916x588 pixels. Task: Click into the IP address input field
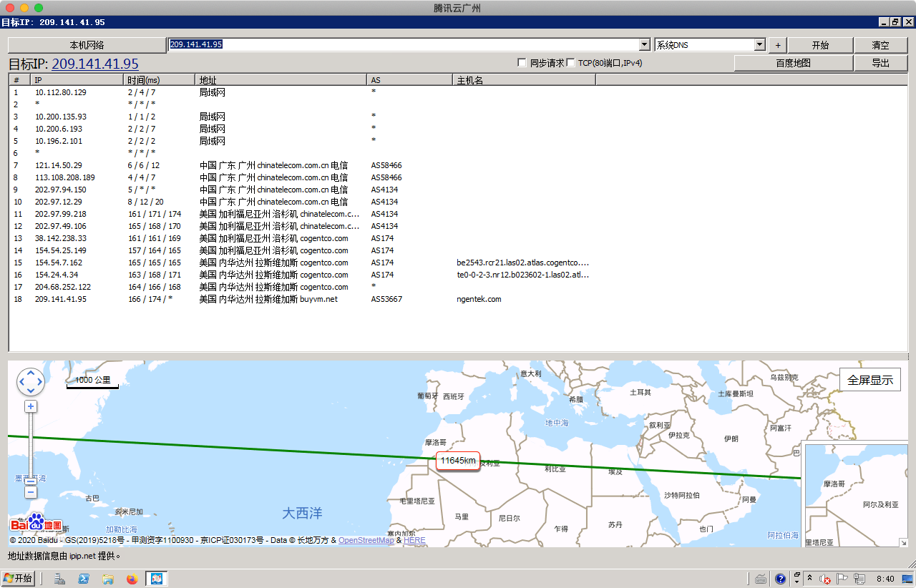[403, 44]
